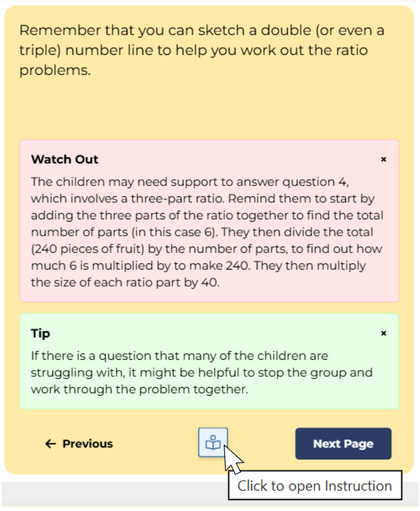Click the Previous button label
The height and width of the screenshot is (511, 420).
click(x=87, y=444)
